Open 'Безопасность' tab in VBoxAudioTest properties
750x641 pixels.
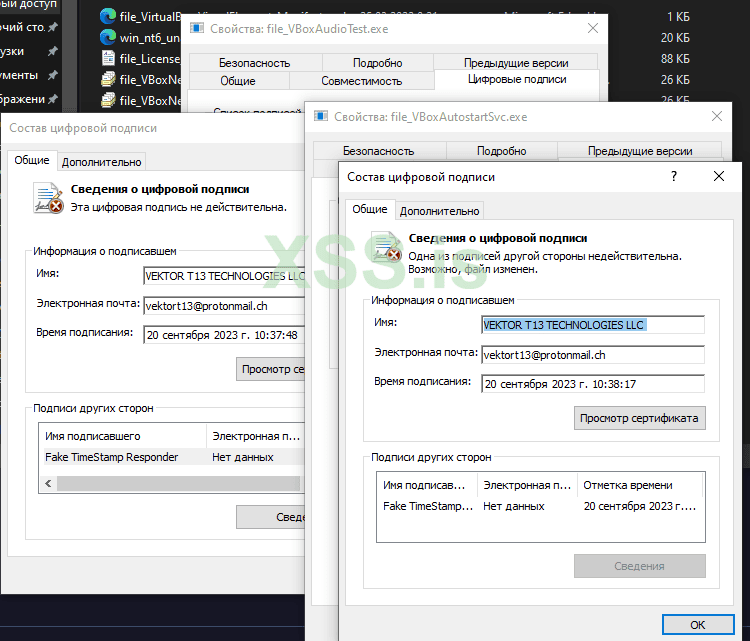[255, 63]
